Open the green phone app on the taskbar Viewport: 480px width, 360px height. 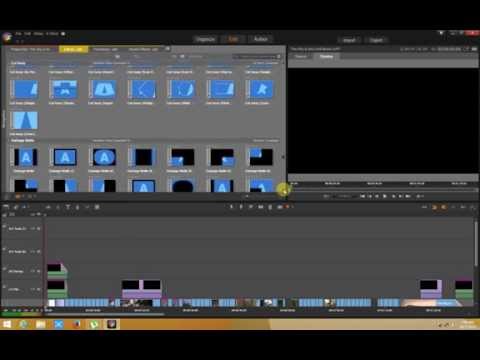(94, 324)
